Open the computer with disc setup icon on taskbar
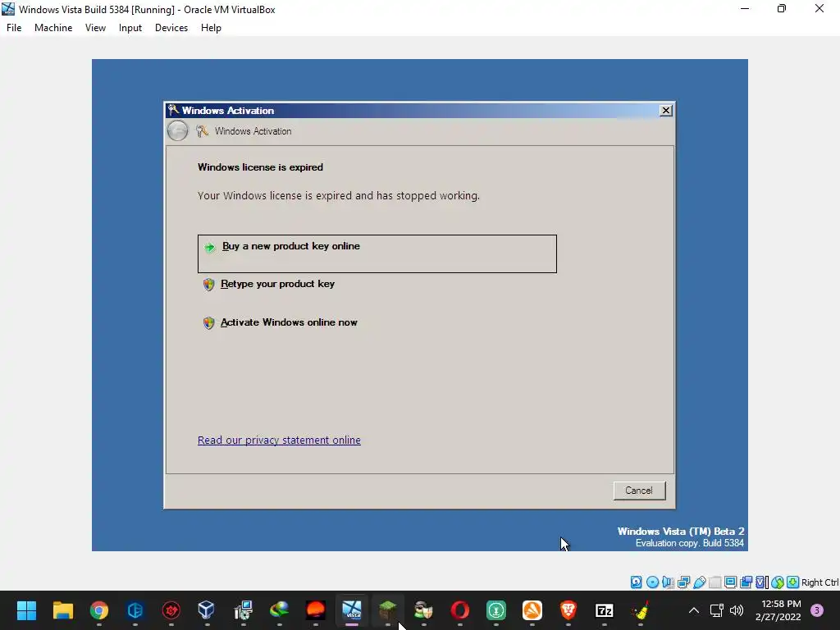Image resolution: width=840 pixels, height=630 pixels. (x=243, y=610)
